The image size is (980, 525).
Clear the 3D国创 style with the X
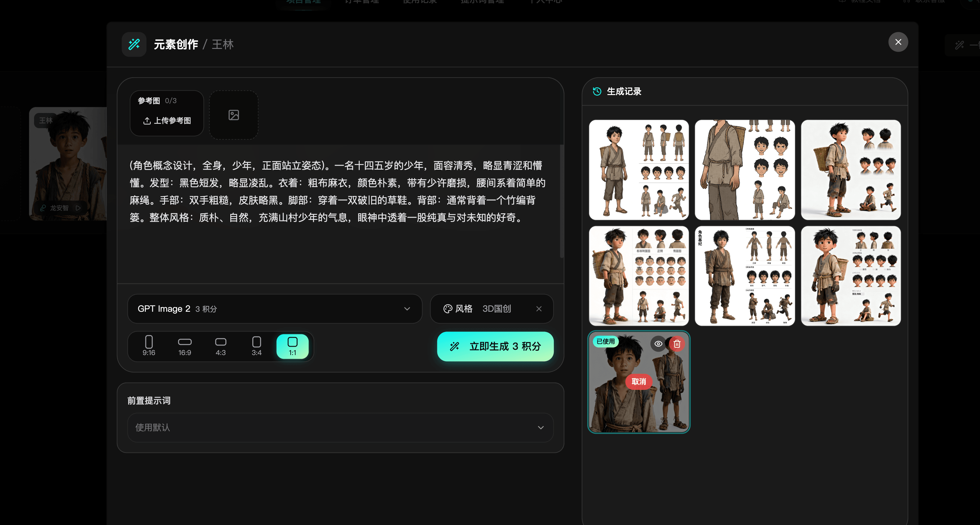(x=539, y=309)
